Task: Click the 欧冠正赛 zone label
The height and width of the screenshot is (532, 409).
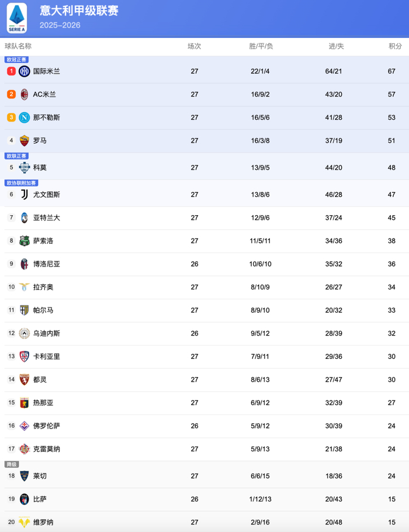Action: (16, 60)
